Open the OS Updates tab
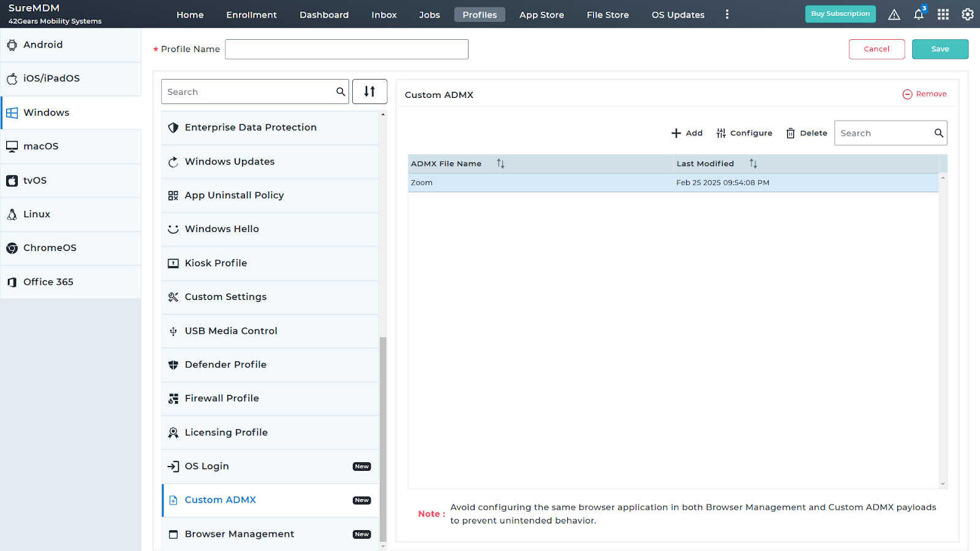980x551 pixels. click(678, 15)
